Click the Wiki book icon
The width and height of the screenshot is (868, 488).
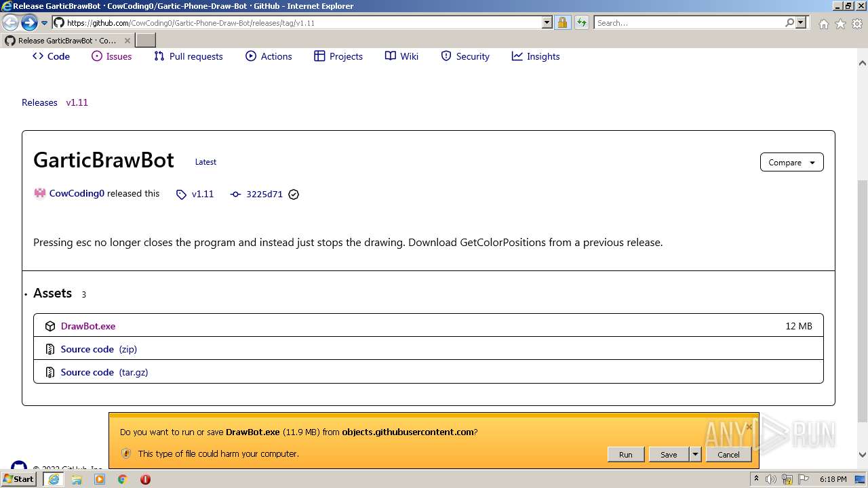391,56
